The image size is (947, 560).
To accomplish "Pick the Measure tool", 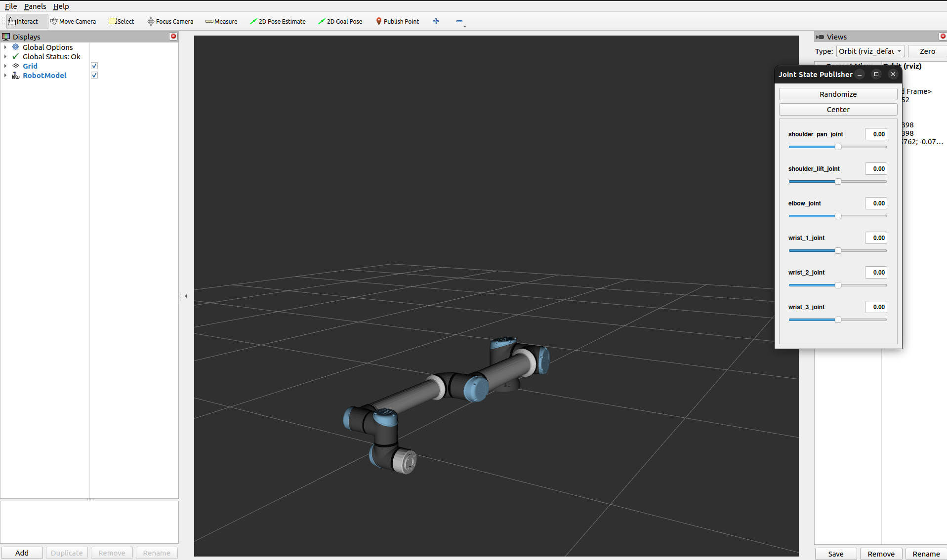I will pos(221,21).
